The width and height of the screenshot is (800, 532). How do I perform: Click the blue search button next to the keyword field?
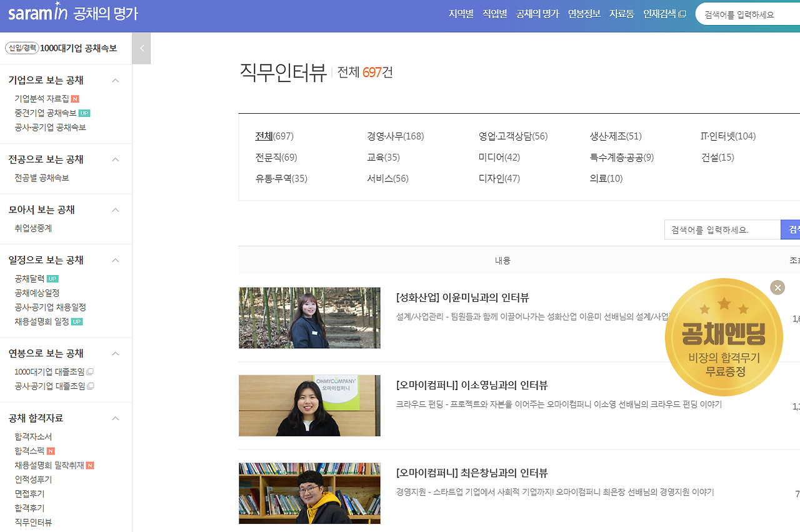[x=790, y=229]
